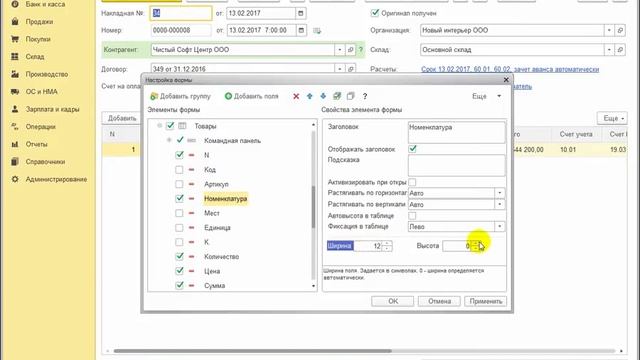Open Договор record with open icon
The height and width of the screenshot is (360, 640).
(x=350, y=69)
